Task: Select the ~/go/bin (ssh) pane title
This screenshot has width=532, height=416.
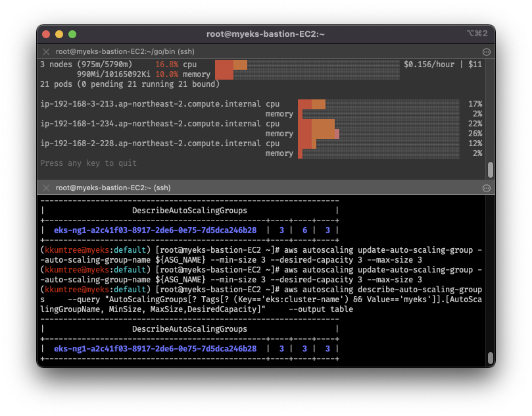Action: coord(125,51)
